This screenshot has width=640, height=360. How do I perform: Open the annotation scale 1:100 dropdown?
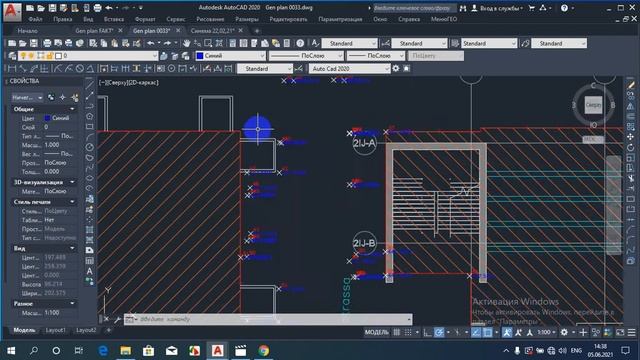pos(546,332)
